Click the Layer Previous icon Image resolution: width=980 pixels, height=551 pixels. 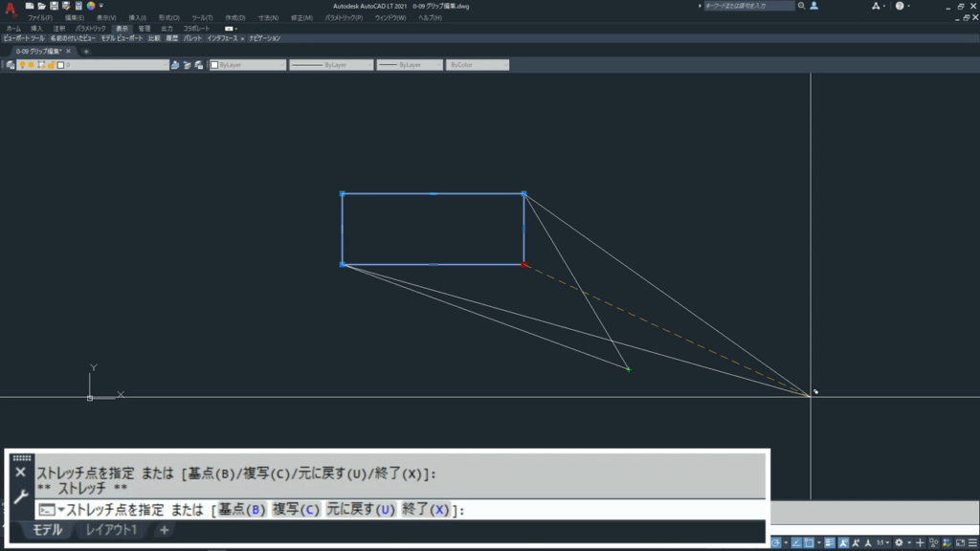coord(187,65)
